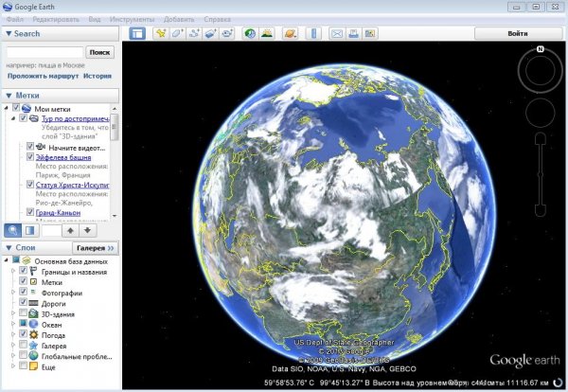Toggle the Гранд-Каньон checkbox
The image size is (568, 392).
[30, 211]
